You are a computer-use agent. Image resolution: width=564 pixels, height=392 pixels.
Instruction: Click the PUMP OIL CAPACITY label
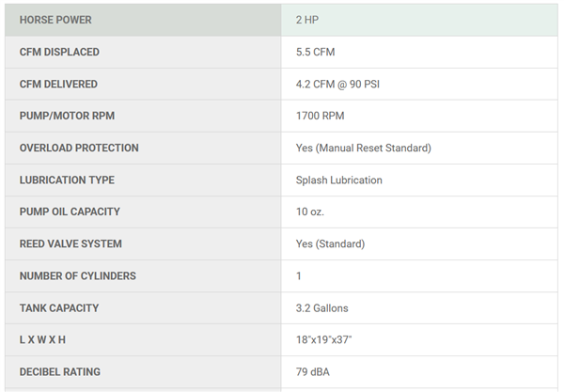click(70, 212)
